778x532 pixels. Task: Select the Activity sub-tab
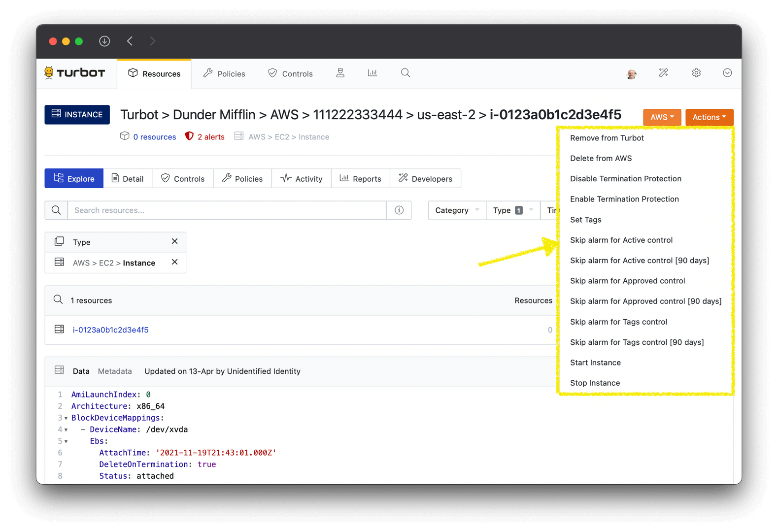pos(302,178)
